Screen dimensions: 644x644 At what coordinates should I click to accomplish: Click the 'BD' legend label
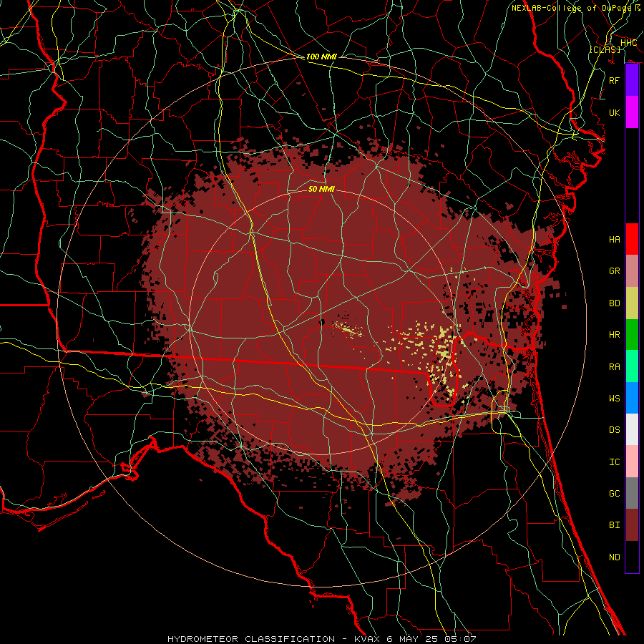coord(614,303)
